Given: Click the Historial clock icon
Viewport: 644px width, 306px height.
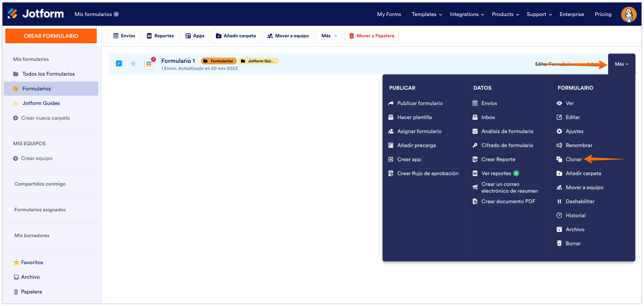Looking at the screenshot, I should [559, 215].
